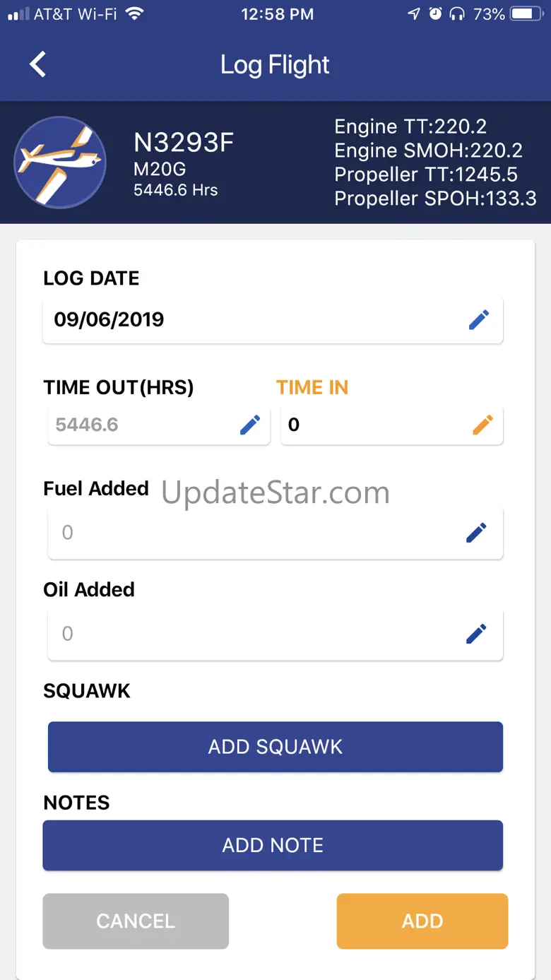Tap the back arrow in header

(37, 64)
